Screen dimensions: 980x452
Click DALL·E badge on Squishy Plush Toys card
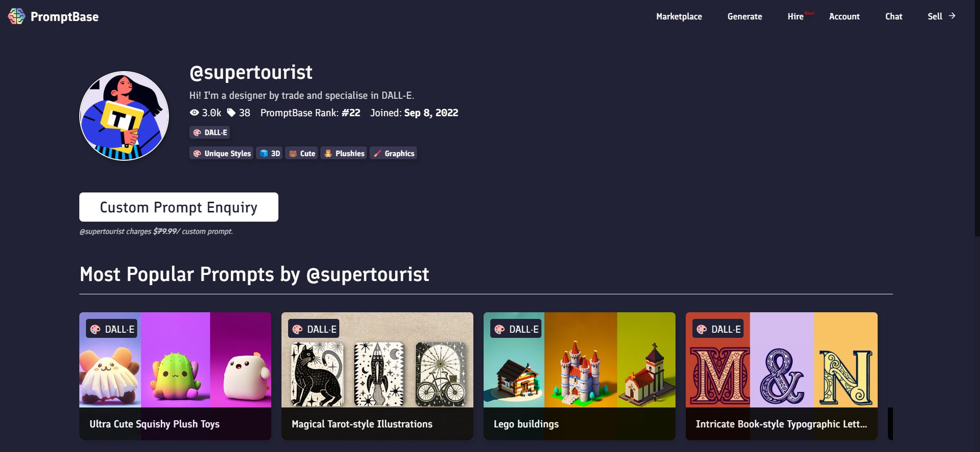(112, 329)
